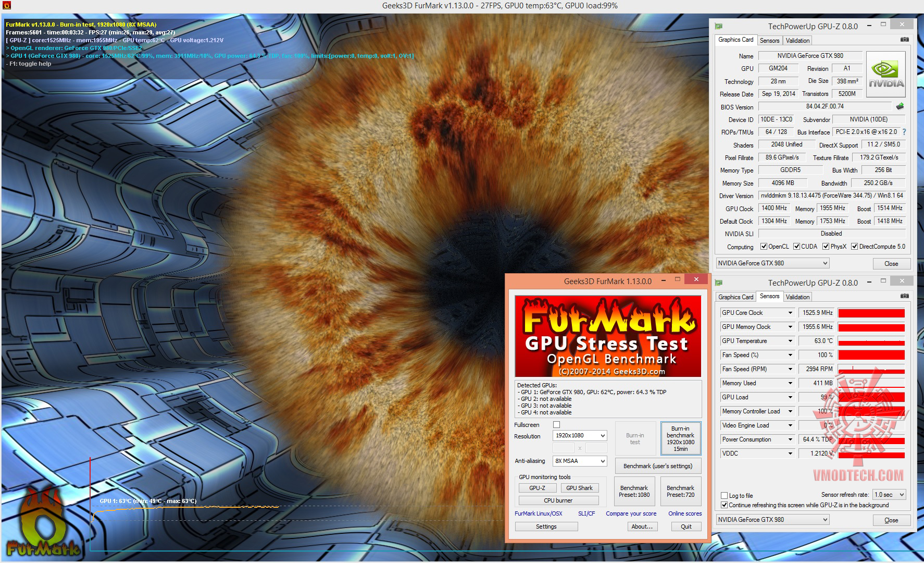Click BIOS save chip icon next to BIOS version
Screen dimensions: 924x563
tap(900, 106)
